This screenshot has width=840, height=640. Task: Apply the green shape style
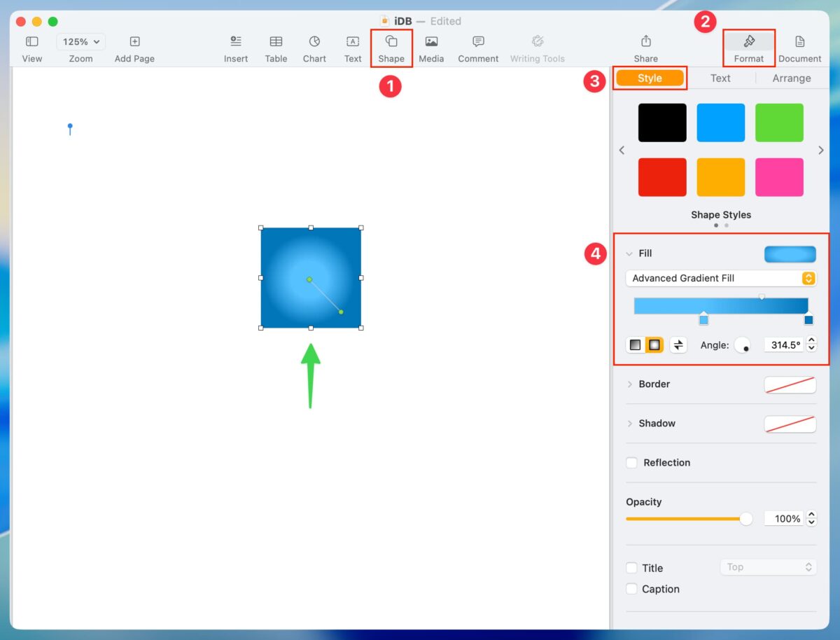coord(780,123)
